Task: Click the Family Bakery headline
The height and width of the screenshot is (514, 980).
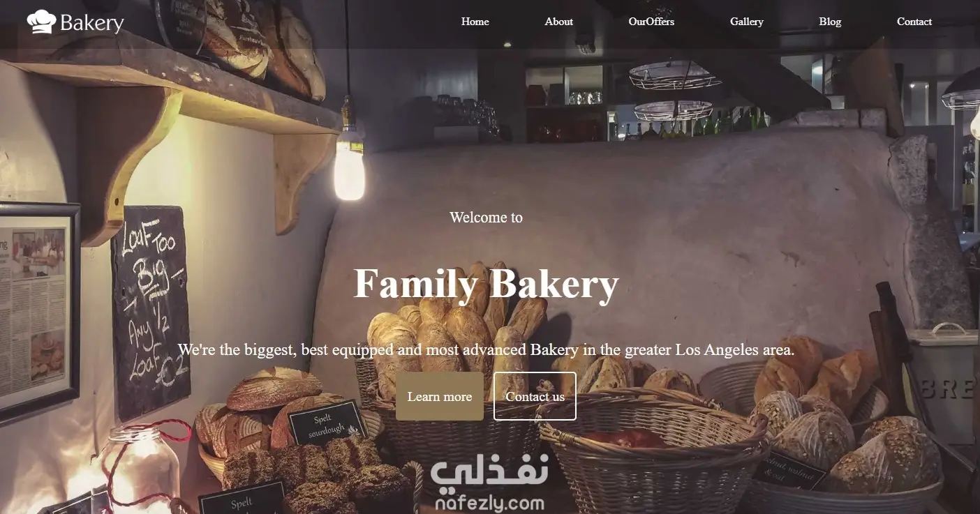Action: point(487,284)
